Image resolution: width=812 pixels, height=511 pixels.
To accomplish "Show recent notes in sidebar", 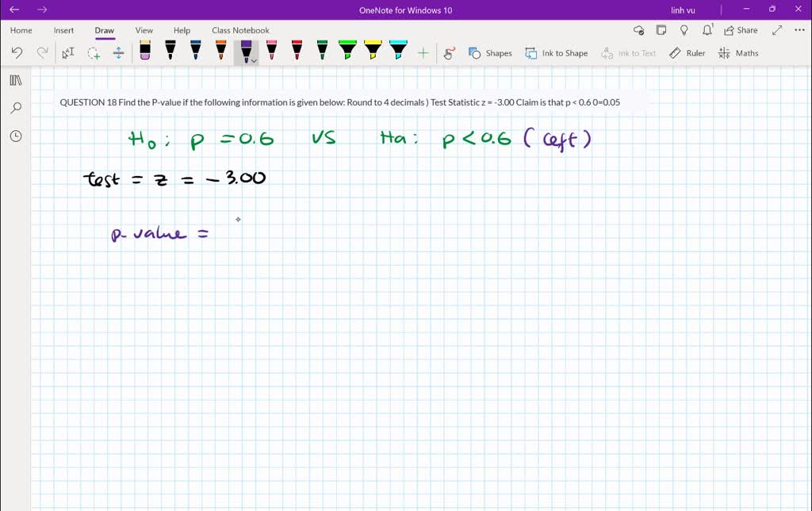I will [16, 136].
